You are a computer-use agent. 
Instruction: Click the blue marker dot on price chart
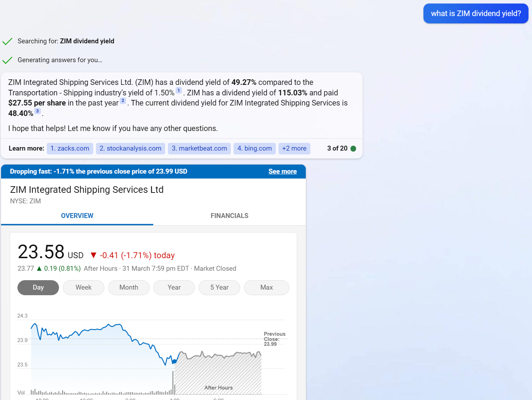(x=174, y=362)
